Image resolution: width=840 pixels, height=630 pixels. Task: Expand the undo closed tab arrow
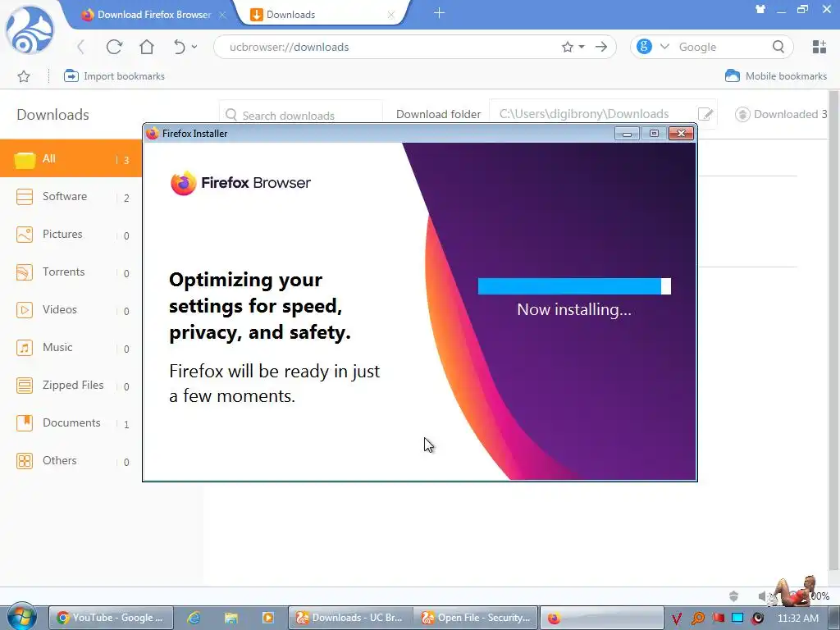pos(194,47)
